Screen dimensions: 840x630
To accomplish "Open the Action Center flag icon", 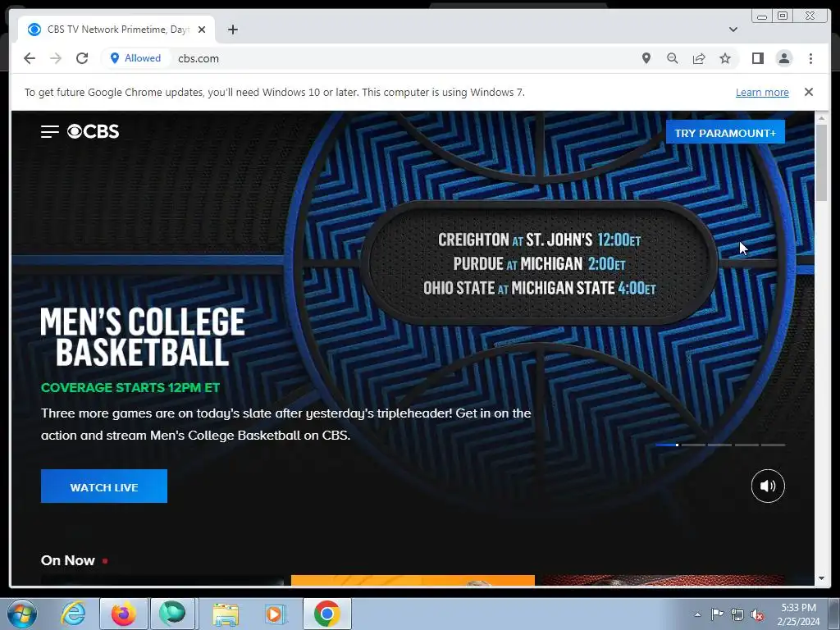I will click(x=717, y=614).
